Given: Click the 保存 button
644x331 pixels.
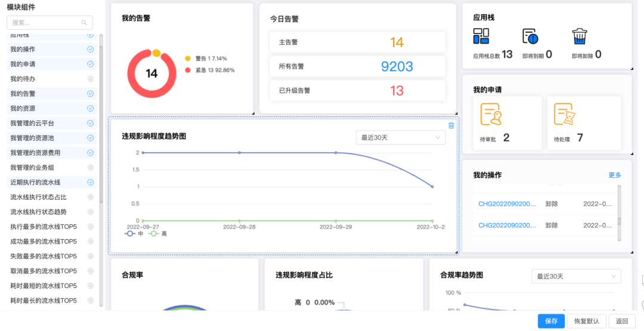Looking at the screenshot, I should pyautogui.click(x=551, y=321).
